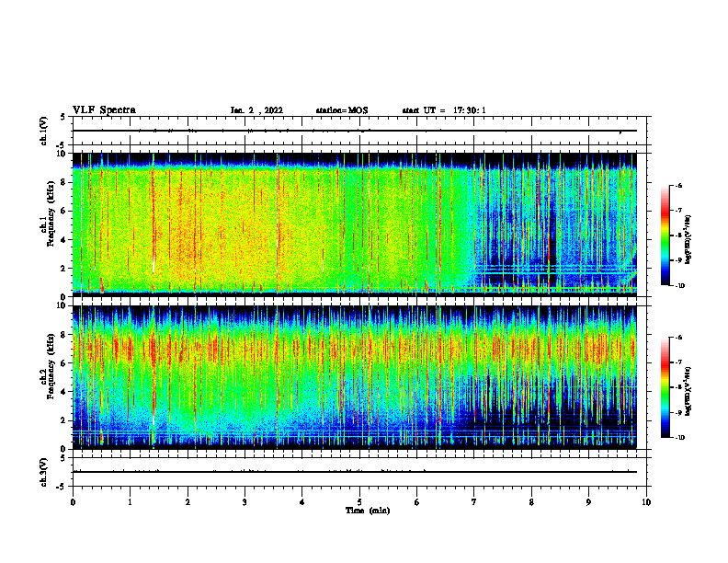This screenshot has width=728, height=563.
Task: Click the ch.1 colorbar "log(PSD)(V²/Hz)" label
Action: click(x=689, y=240)
